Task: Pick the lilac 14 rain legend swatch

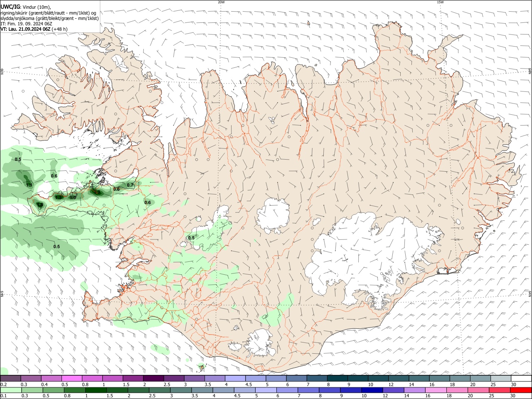Action: click(415, 390)
